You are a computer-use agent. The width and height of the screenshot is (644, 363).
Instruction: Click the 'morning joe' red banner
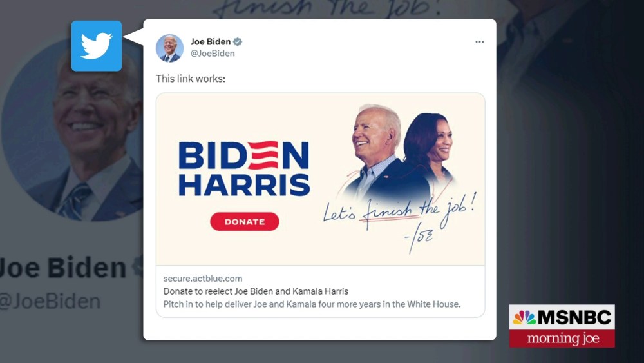(562, 338)
